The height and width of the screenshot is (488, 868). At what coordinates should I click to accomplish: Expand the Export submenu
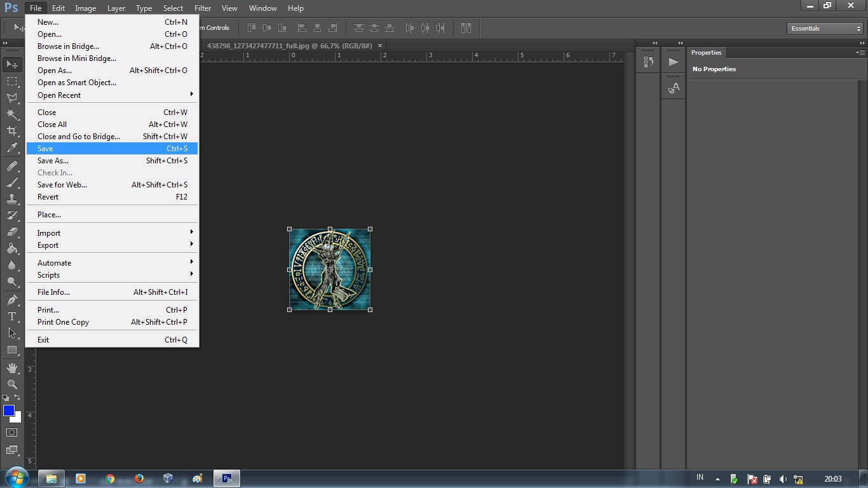tap(112, 245)
